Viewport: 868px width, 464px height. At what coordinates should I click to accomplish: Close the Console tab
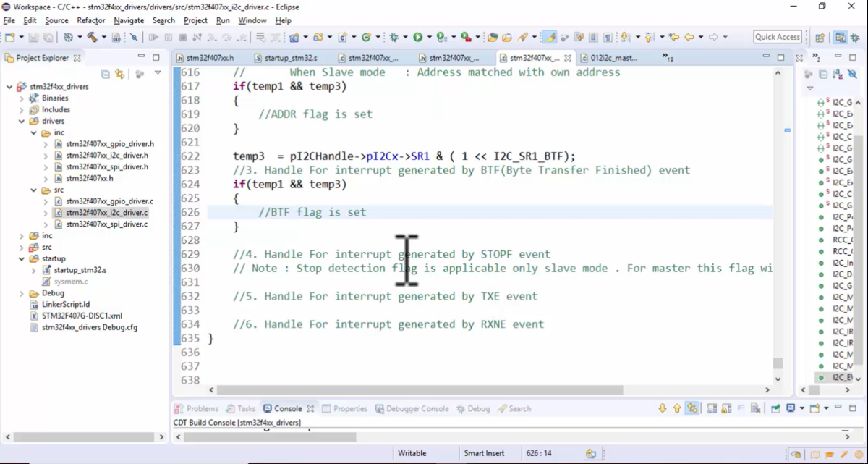tap(310, 408)
